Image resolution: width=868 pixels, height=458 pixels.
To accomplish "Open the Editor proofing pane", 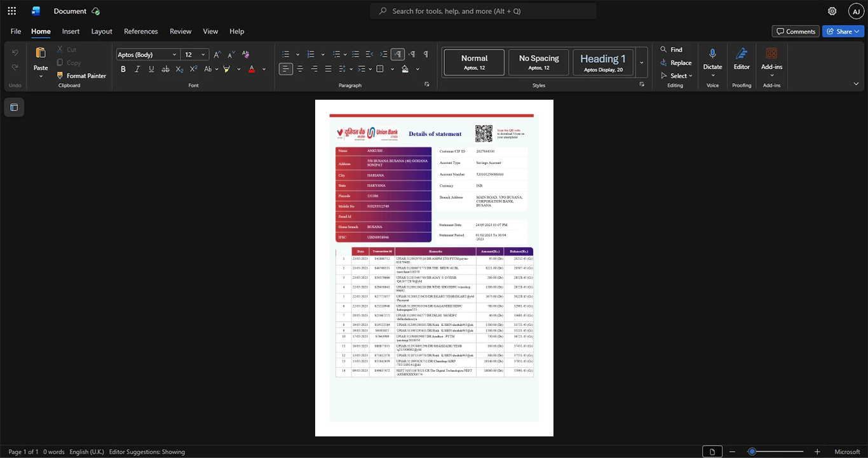I will point(742,58).
